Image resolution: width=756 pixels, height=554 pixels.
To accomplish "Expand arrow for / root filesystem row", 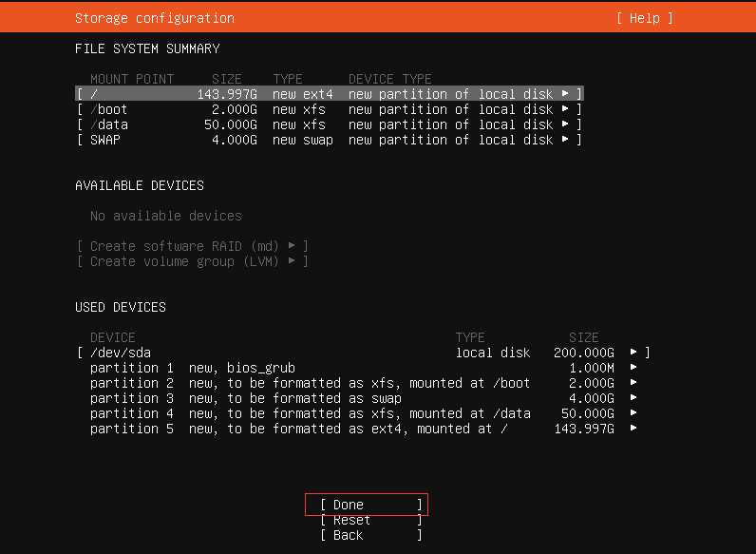I will pos(565,94).
